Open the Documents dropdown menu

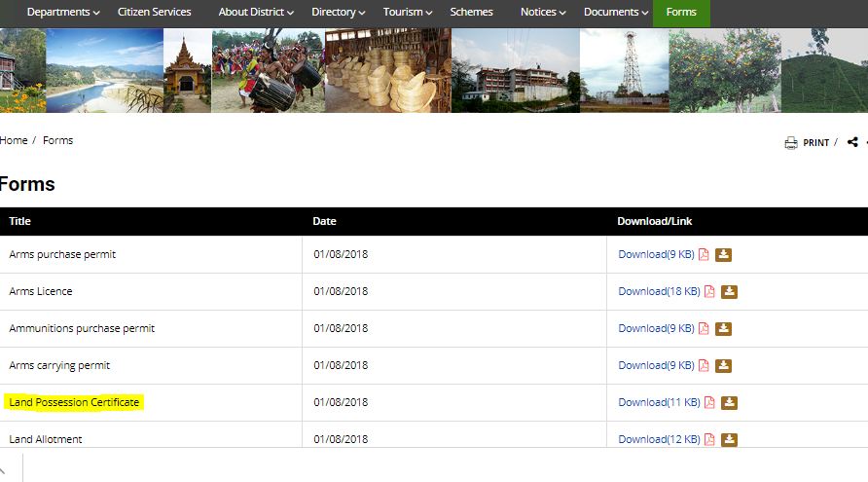point(617,13)
